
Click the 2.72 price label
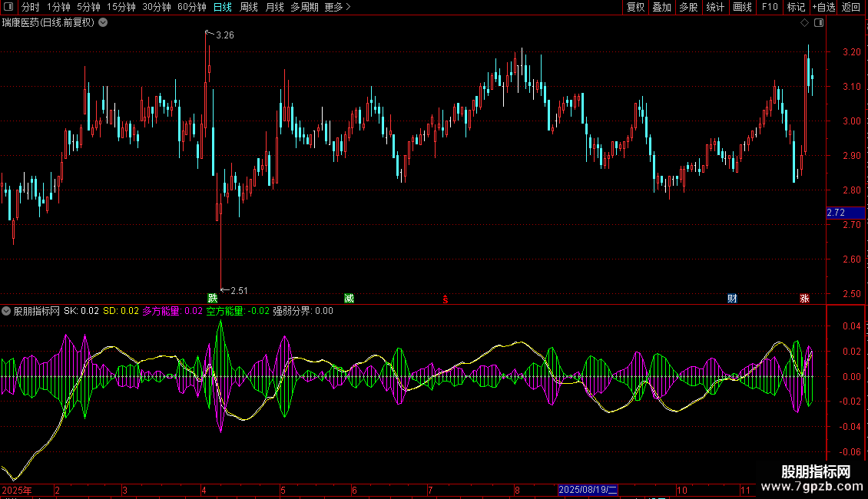coord(836,212)
